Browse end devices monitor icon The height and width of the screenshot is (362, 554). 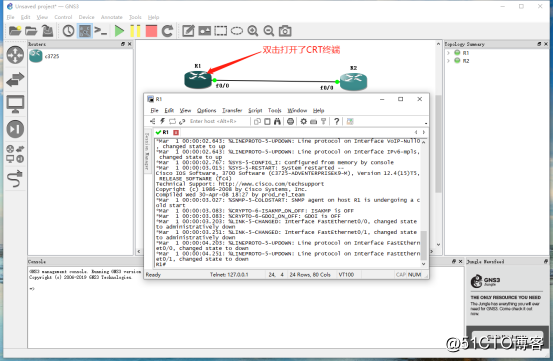click(x=15, y=104)
